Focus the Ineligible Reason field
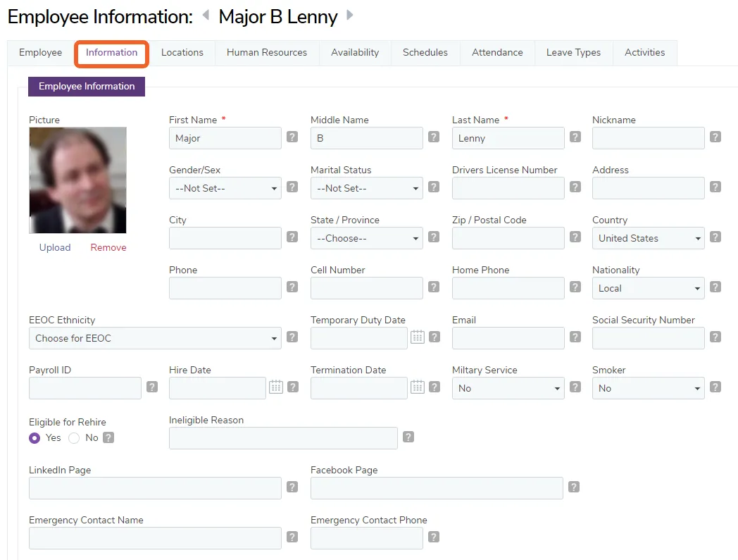Image resolution: width=738 pixels, height=560 pixels. [283, 438]
